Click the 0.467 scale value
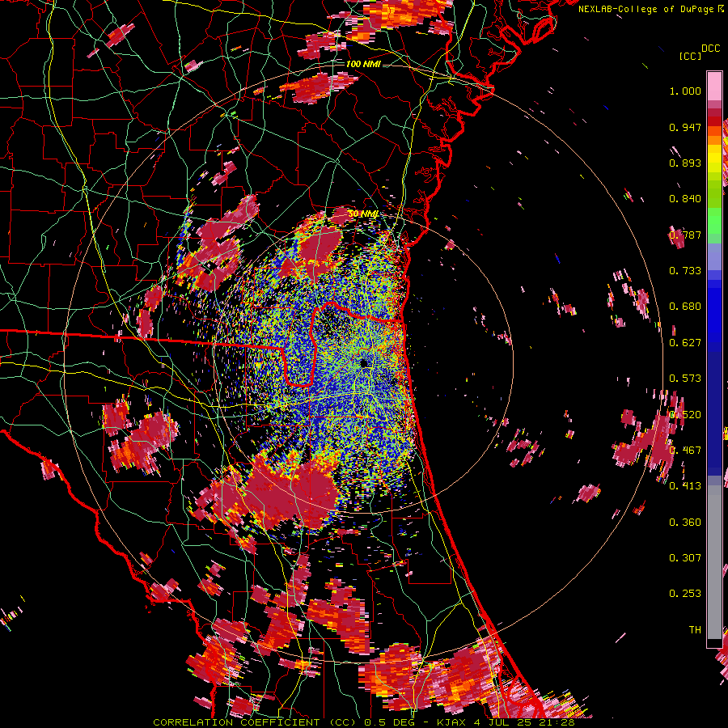 [x=685, y=451]
